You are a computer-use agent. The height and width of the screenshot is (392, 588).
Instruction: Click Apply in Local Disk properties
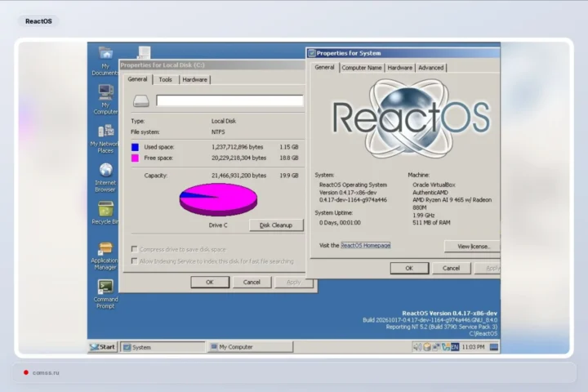(294, 282)
